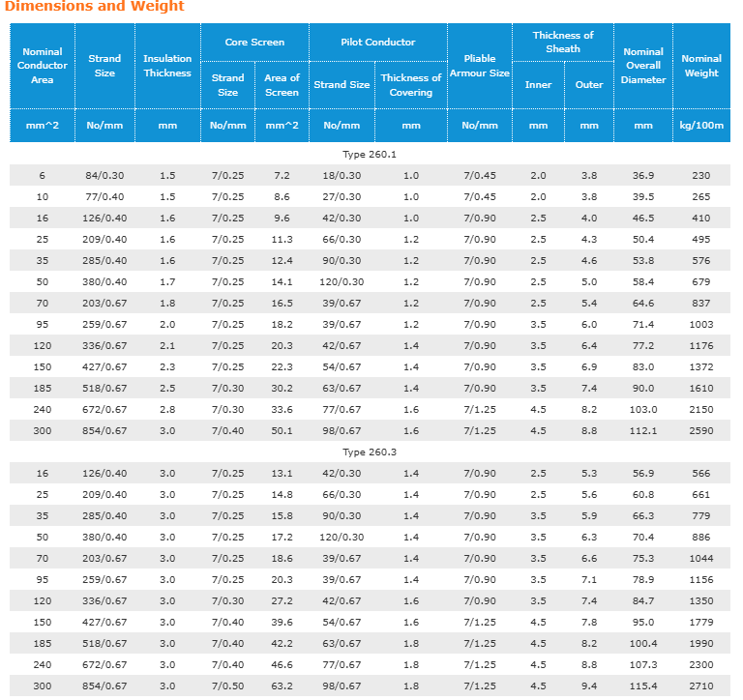Select the overall diameter value "60.8"
The width and height of the screenshot is (743, 700).
[x=643, y=495]
